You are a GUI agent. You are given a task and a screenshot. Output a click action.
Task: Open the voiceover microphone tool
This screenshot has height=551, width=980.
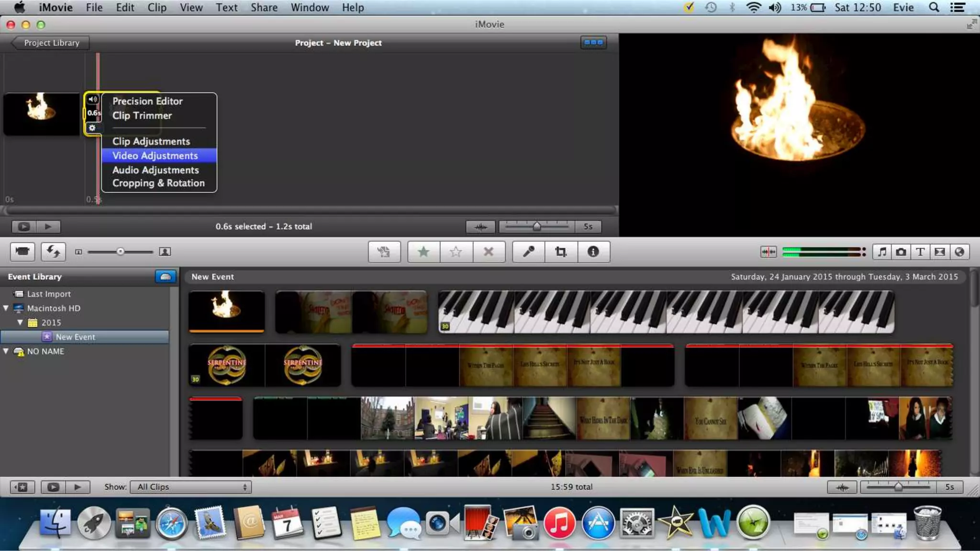pyautogui.click(x=528, y=252)
